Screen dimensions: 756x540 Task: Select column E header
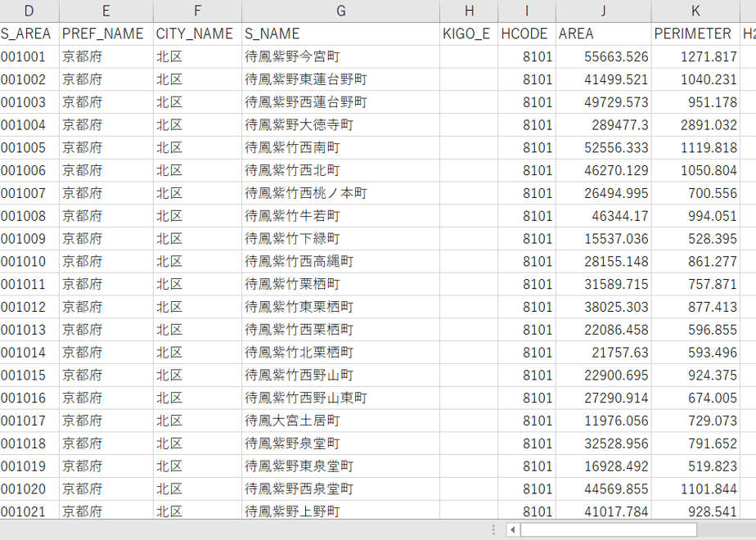(106, 11)
